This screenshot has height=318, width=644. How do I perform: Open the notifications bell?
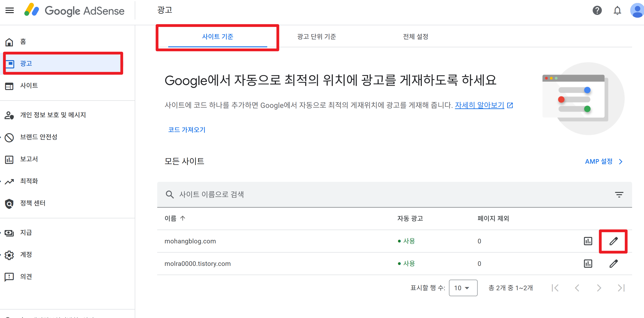[617, 11]
